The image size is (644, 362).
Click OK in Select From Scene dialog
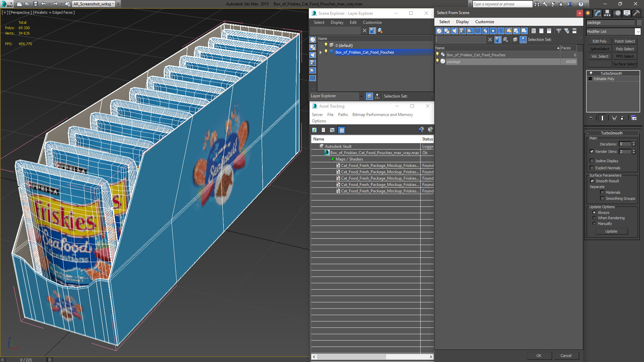[539, 356]
